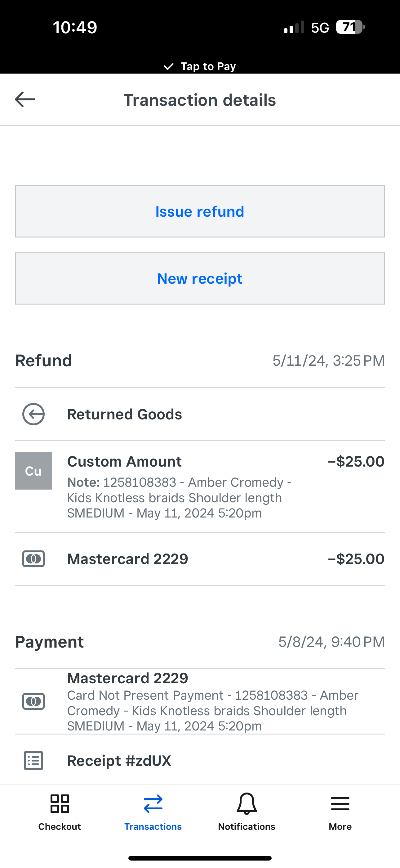
Task: Tap the battery indicator in status bar
Action: pyautogui.click(x=350, y=27)
